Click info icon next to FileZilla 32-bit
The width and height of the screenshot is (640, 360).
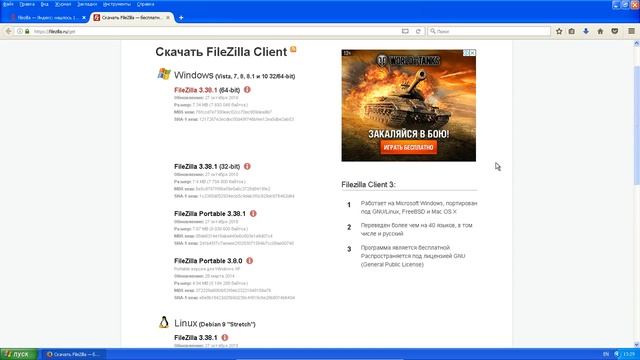(247, 166)
